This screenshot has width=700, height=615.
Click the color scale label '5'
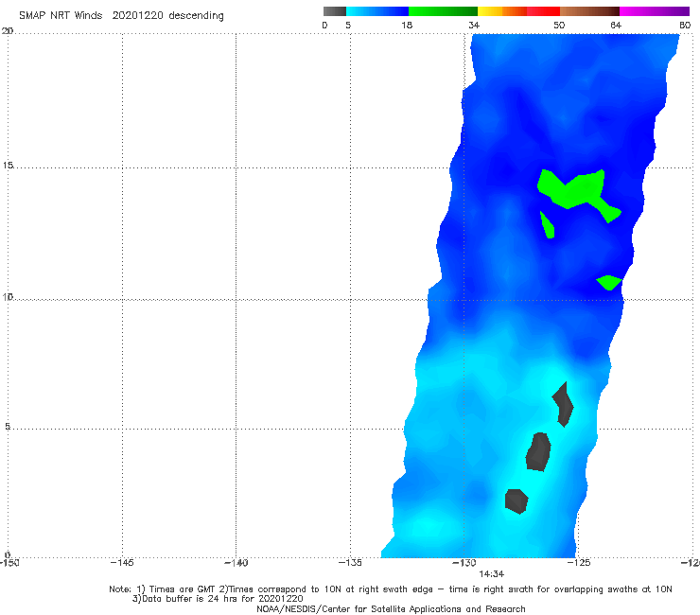[348, 26]
